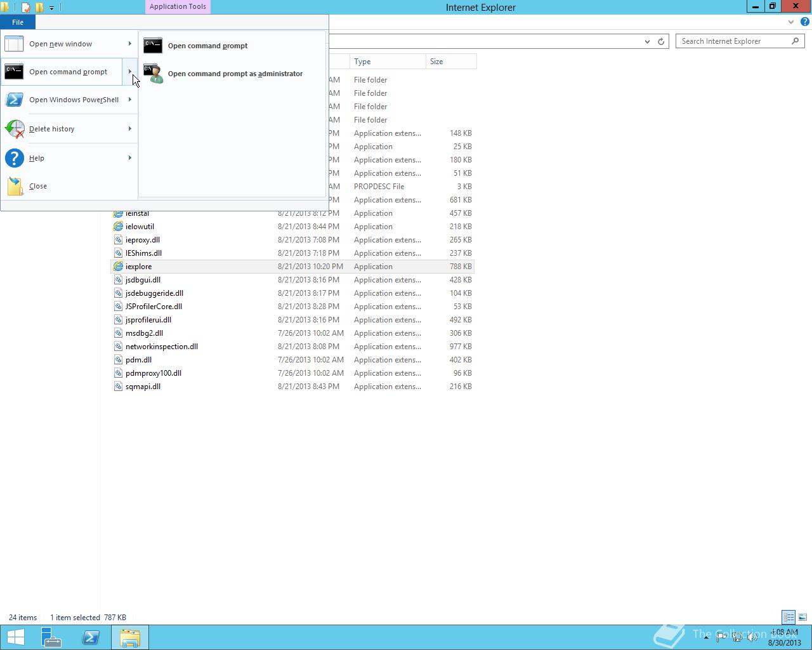Sort by the Type column header
The width and height of the screenshot is (812, 650).
point(388,62)
